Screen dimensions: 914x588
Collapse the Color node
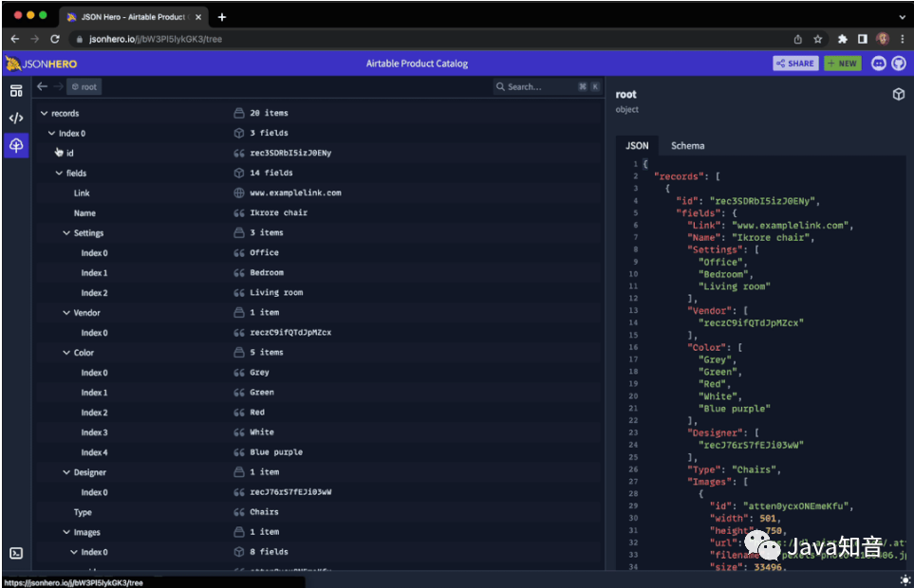pyautogui.click(x=66, y=353)
